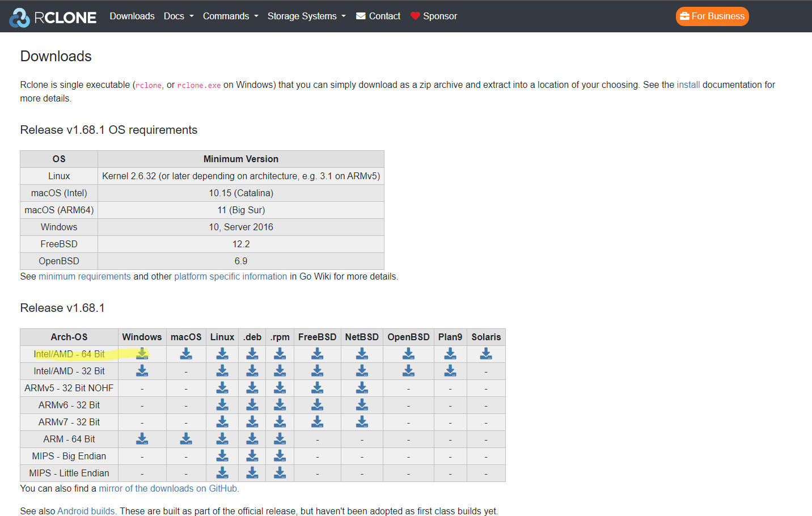Click the Intel/AMD - 64 Bit row label
Screen dimensions: 812x516
(69, 354)
